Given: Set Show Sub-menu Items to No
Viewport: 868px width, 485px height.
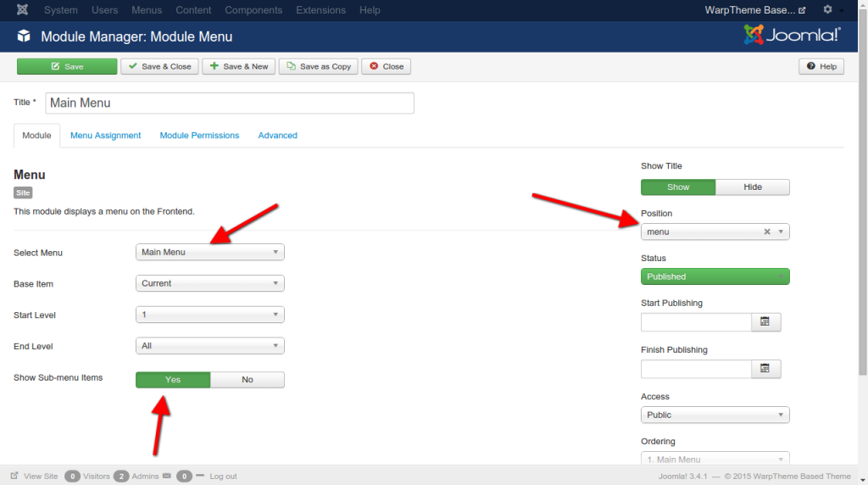Looking at the screenshot, I should [247, 379].
